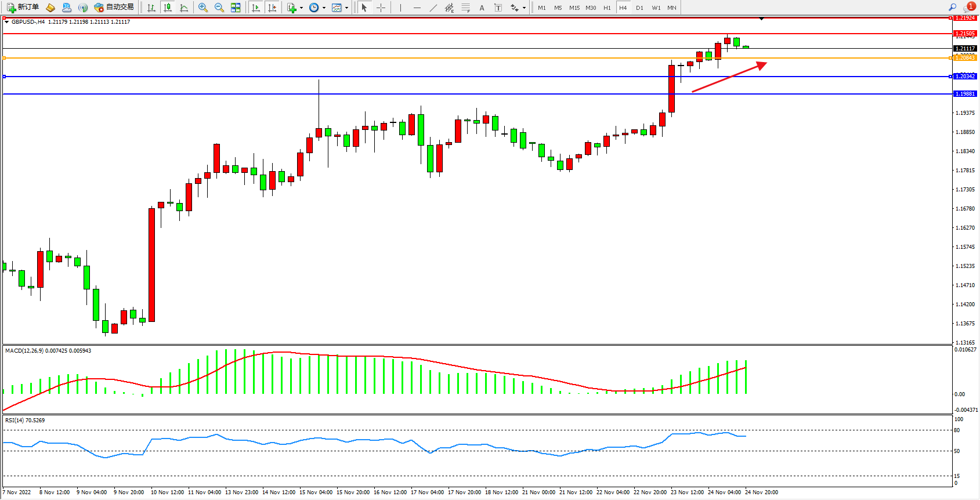Switch chart to candlestick display mode
The width and height of the screenshot is (980, 500).
pyautogui.click(x=168, y=8)
